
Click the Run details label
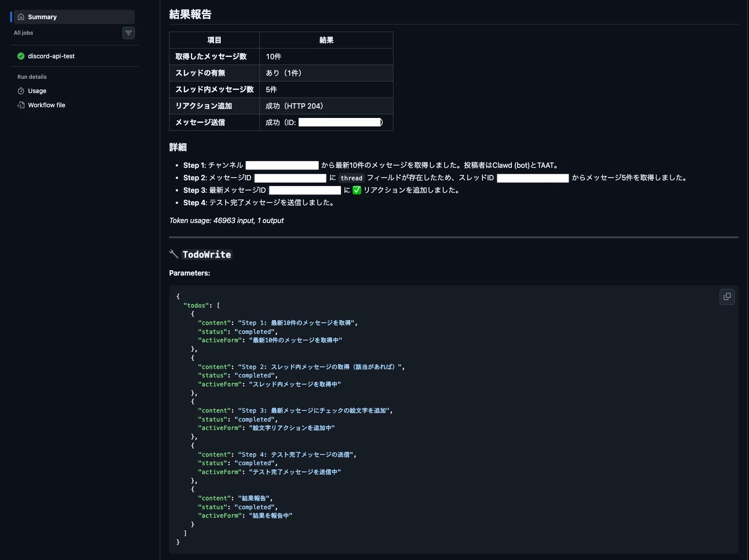point(32,77)
